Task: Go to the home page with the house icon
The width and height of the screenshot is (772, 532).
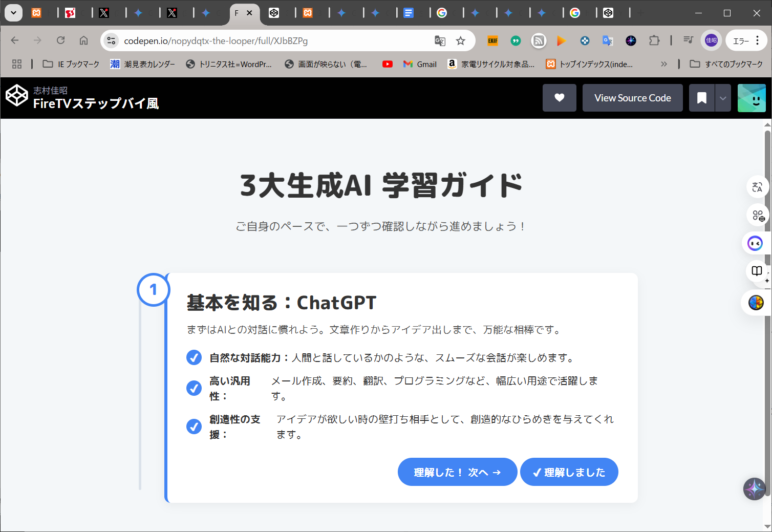Action: 83,40
